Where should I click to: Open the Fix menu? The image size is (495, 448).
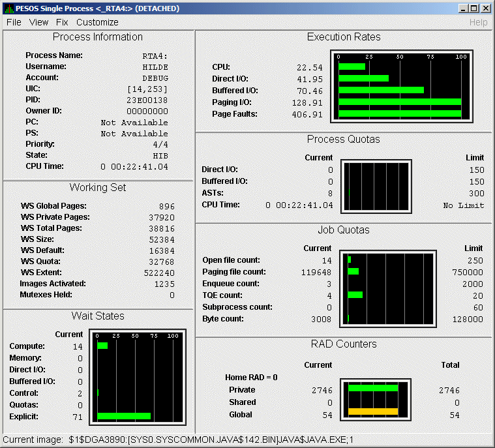click(x=62, y=22)
